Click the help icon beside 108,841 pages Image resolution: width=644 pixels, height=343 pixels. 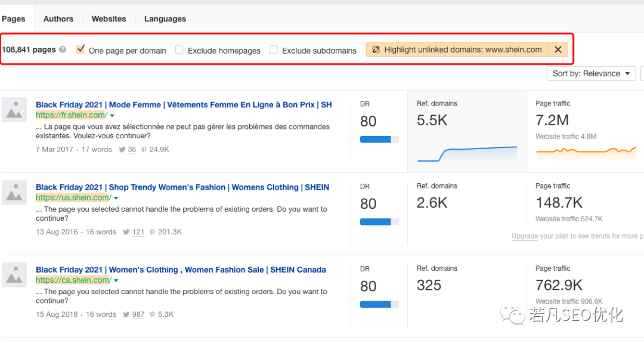point(63,50)
